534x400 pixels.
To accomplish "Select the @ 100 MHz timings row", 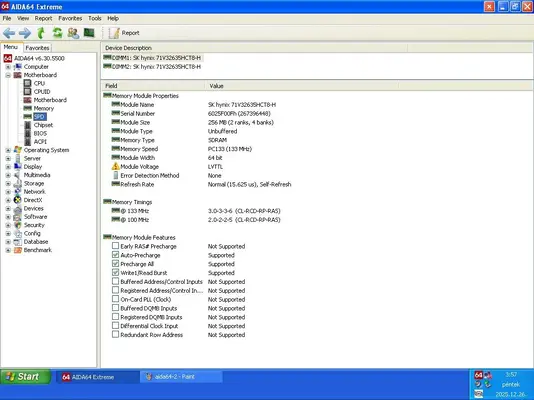I will tap(196, 220).
